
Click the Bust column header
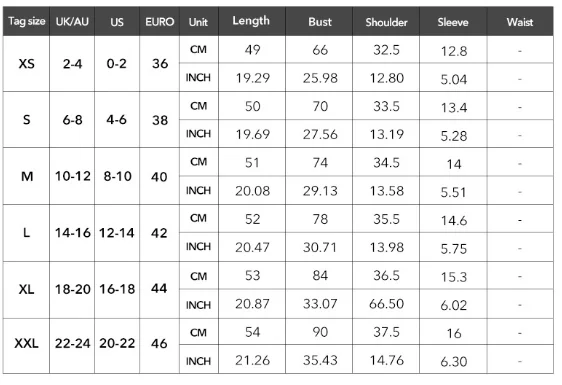(x=319, y=21)
